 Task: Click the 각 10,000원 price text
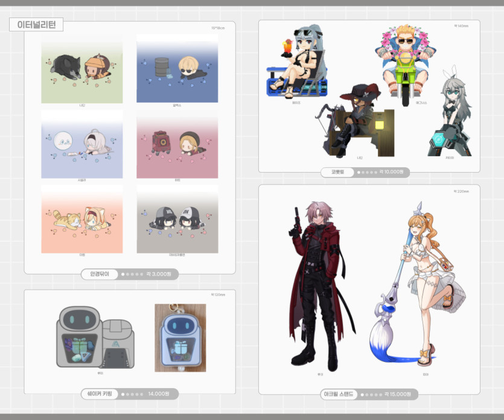(392, 172)
